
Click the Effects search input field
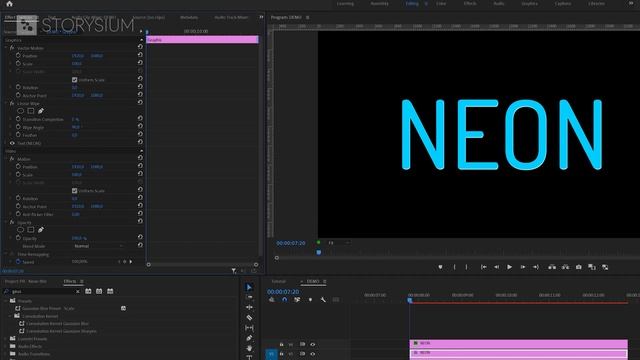(x=42, y=291)
